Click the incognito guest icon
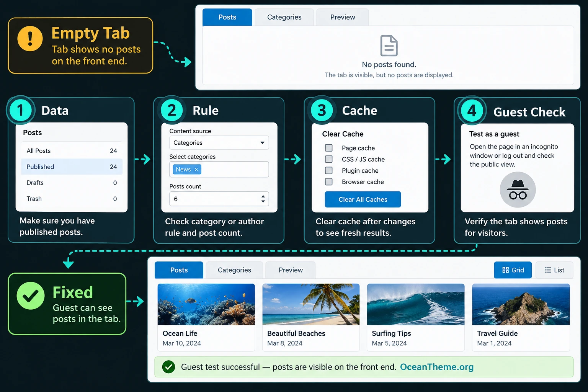Viewport: 588px width, 392px height. coord(518,189)
